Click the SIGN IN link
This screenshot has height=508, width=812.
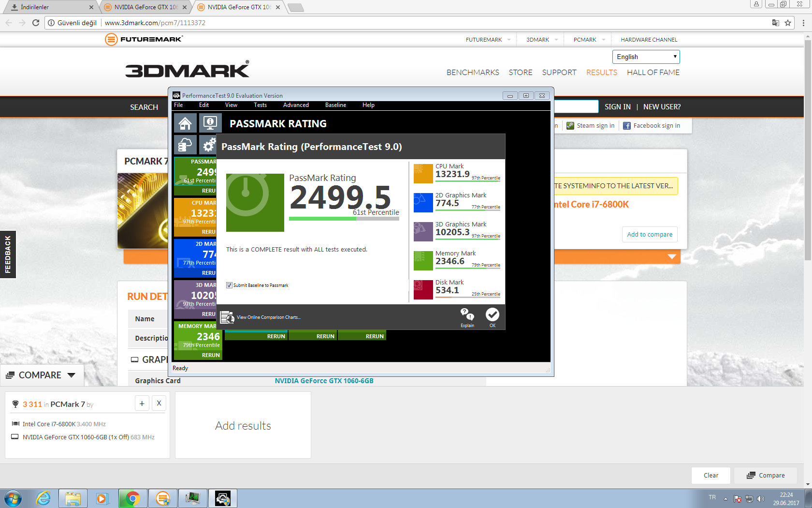click(x=617, y=107)
